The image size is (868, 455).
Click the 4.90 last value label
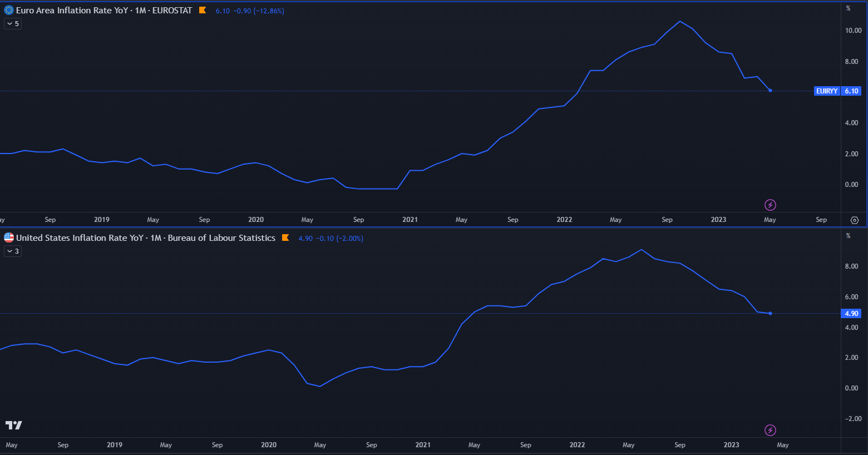(x=851, y=313)
